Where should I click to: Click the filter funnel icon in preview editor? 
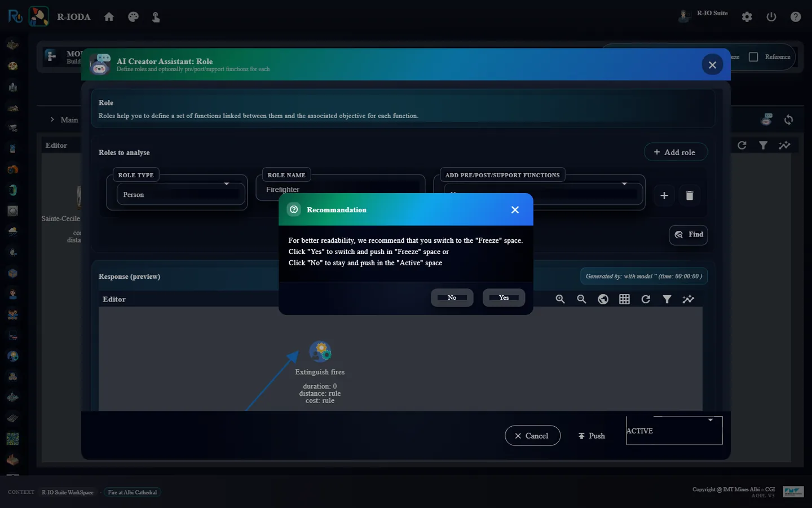pyautogui.click(x=667, y=299)
